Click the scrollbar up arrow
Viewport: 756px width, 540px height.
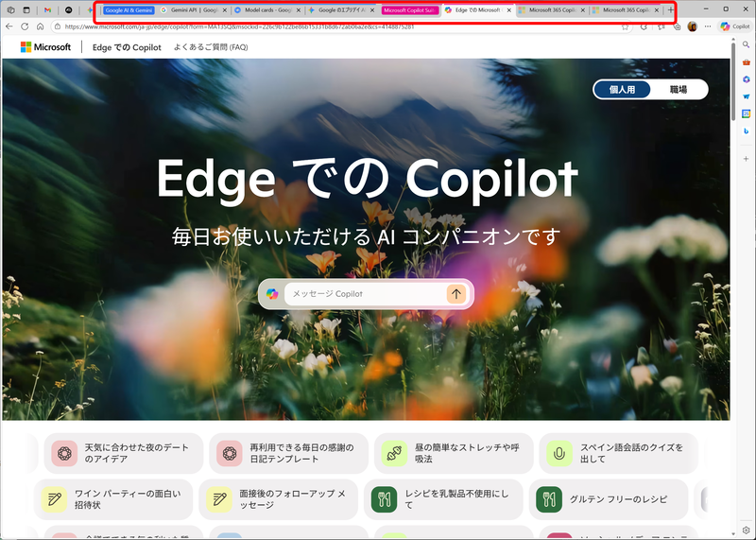coord(733,39)
